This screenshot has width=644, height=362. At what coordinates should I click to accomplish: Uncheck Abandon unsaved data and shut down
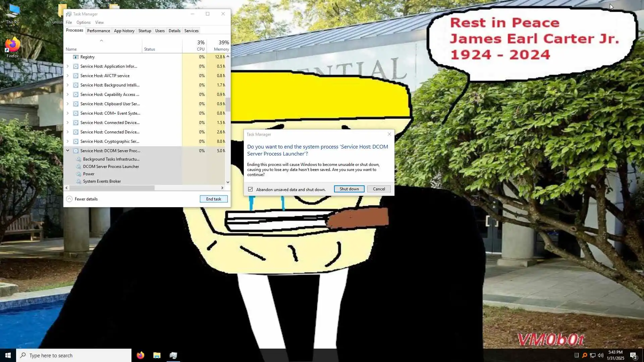[250, 189]
